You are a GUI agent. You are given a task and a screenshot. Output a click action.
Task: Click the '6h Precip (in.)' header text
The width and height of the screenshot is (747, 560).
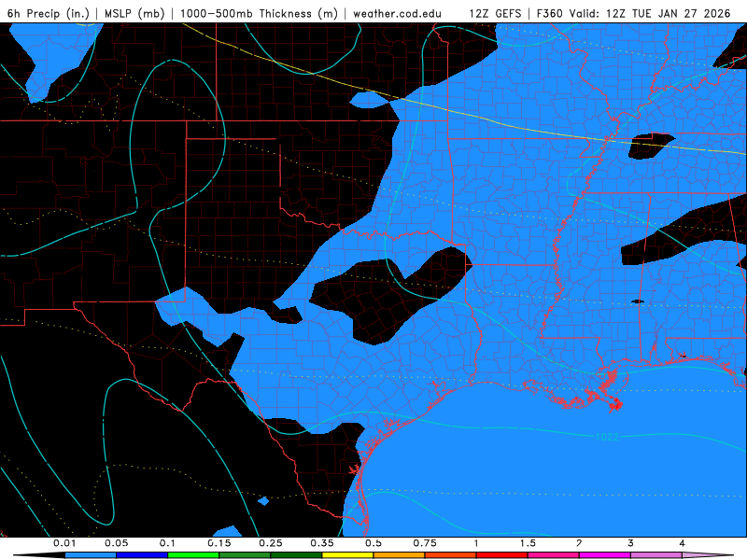tap(49, 13)
